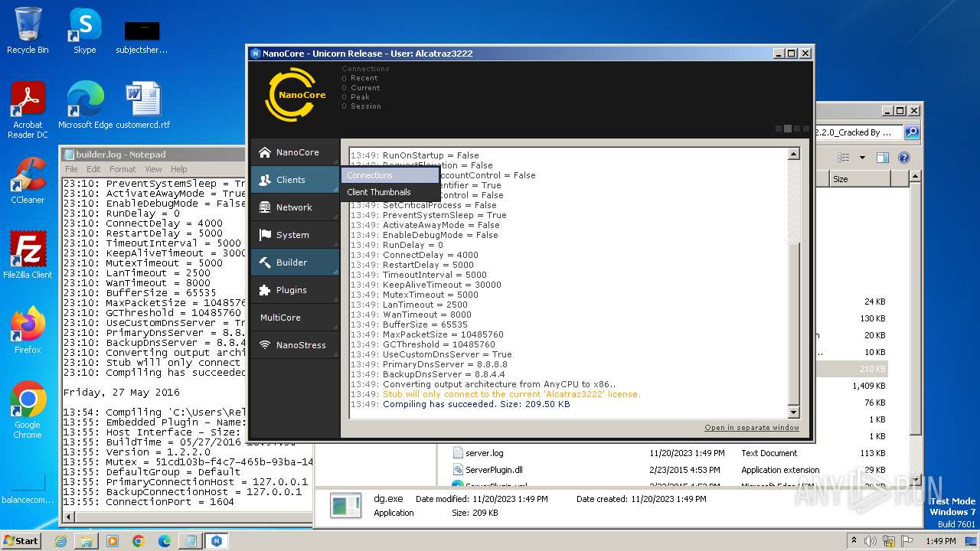The height and width of the screenshot is (551, 980).
Task: Click the flag icon beside System
Action: click(265, 235)
